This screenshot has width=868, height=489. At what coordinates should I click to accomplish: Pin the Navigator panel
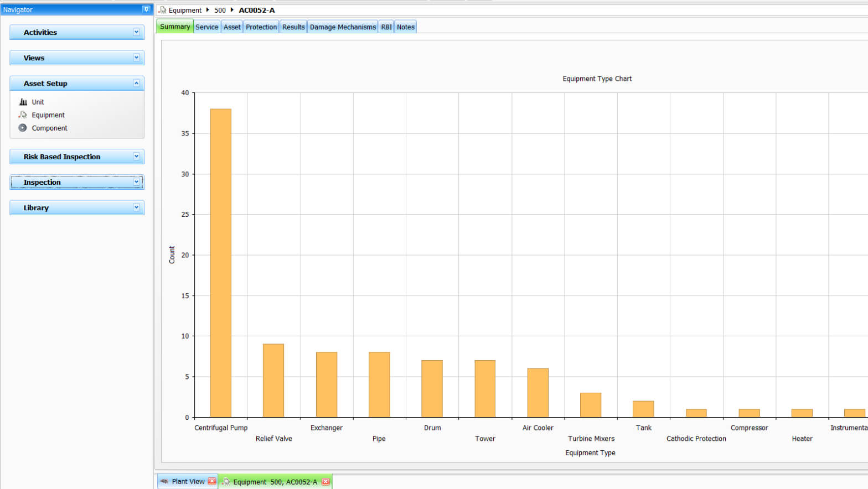tap(146, 9)
